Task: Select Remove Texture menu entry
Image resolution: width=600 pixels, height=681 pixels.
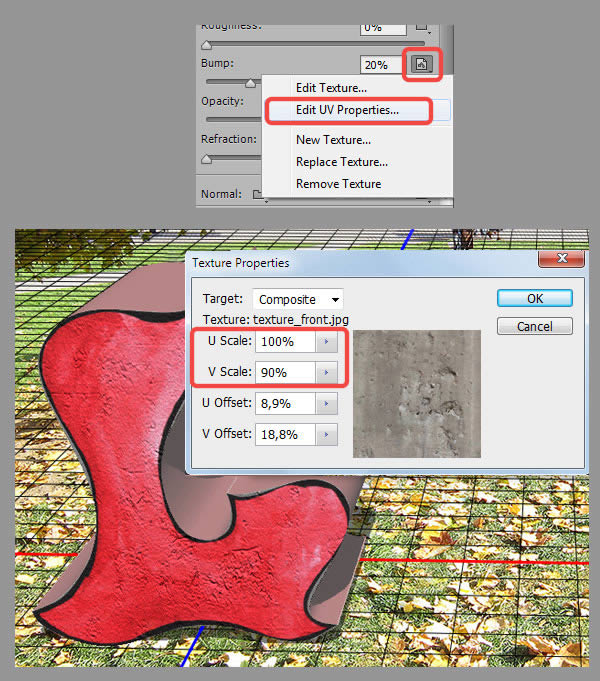Action: click(338, 184)
